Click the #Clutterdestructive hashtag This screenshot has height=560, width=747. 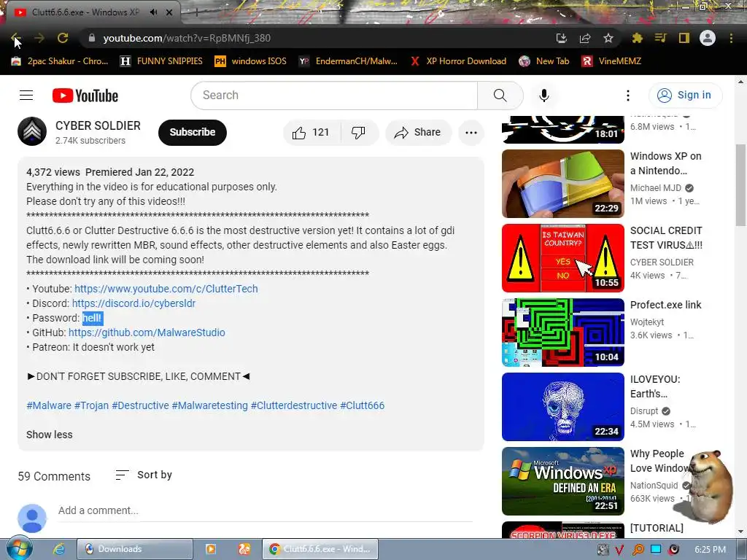point(294,405)
